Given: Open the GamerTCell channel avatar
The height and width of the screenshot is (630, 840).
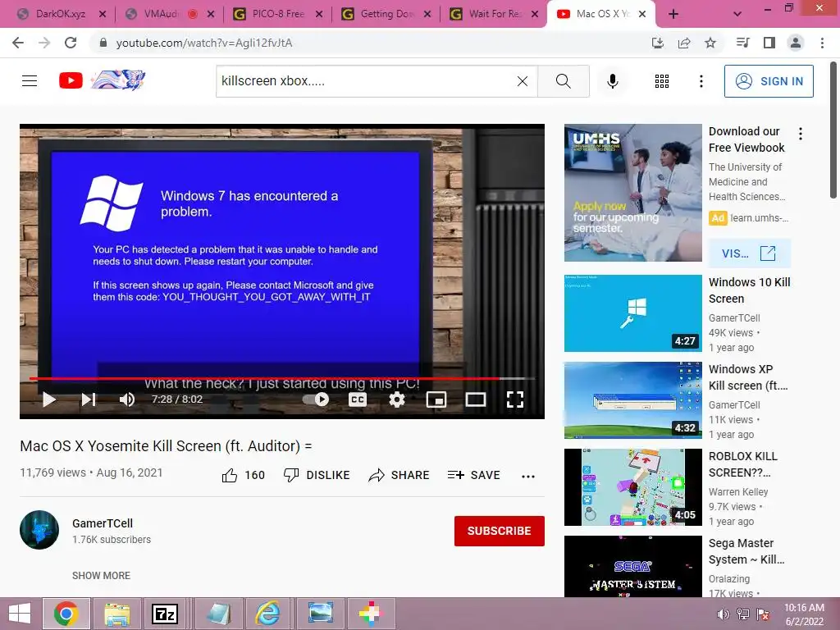Looking at the screenshot, I should click(x=39, y=530).
